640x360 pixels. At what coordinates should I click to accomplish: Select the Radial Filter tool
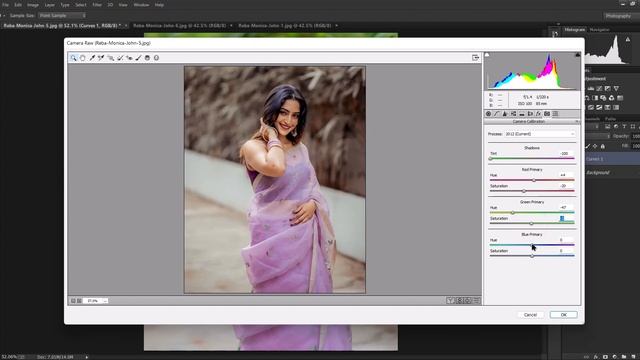[x=156, y=58]
